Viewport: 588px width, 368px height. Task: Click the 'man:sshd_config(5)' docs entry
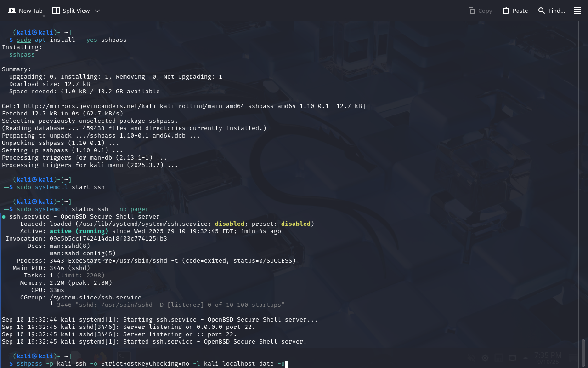tap(83, 253)
